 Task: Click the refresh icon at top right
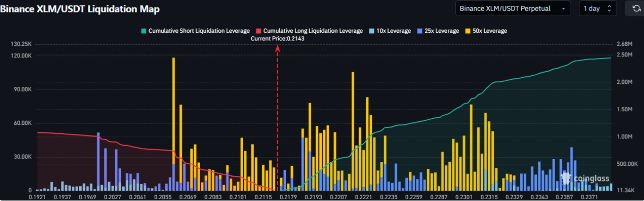[x=634, y=8]
